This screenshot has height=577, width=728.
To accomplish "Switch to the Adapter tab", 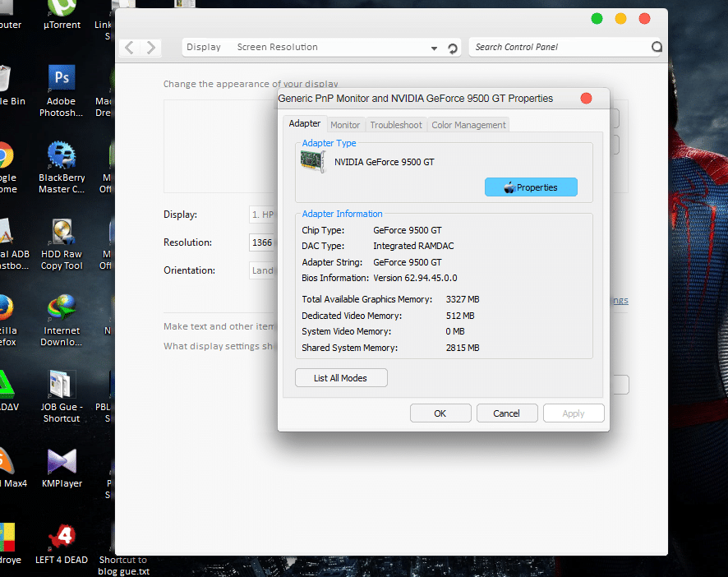I will pos(305,123).
